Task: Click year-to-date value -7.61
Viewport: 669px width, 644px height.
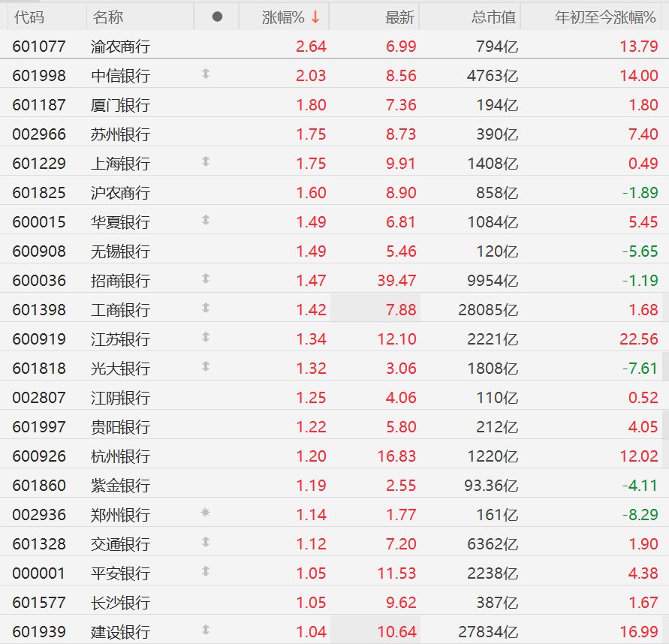Action: click(640, 369)
